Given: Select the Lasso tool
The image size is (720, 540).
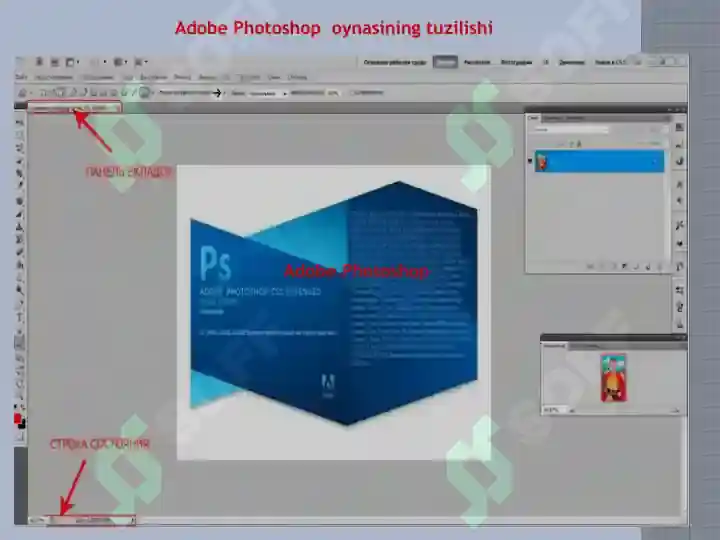Looking at the screenshot, I should [x=20, y=148].
